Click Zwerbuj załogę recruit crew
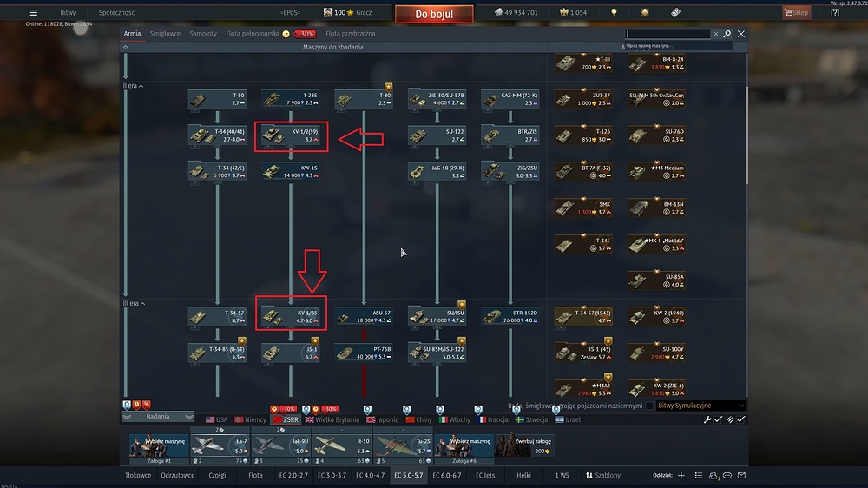Viewport: 868px width, 488px height. tap(523, 446)
